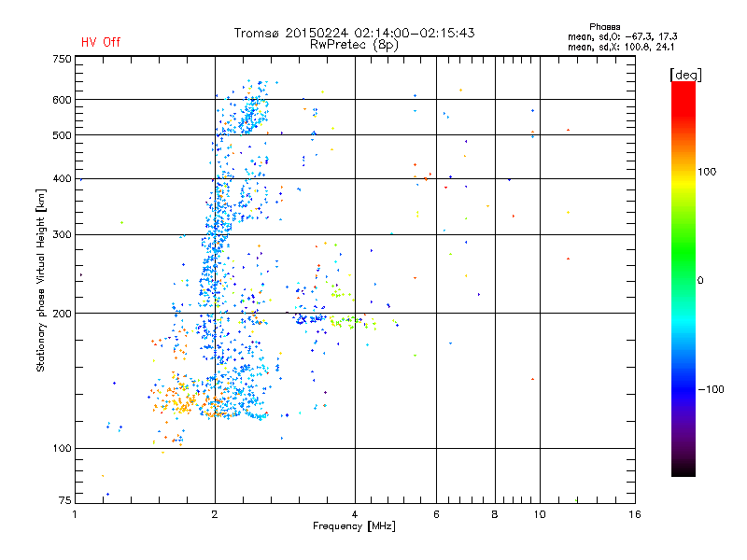The height and width of the screenshot is (560, 747).
Task: Click the x-axis label '6'
Action: pyautogui.click(x=436, y=514)
